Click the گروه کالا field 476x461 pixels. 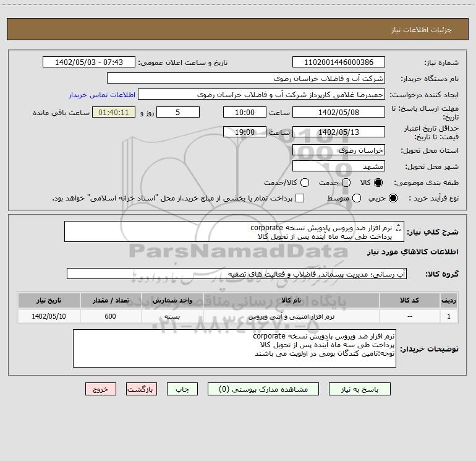point(237,274)
